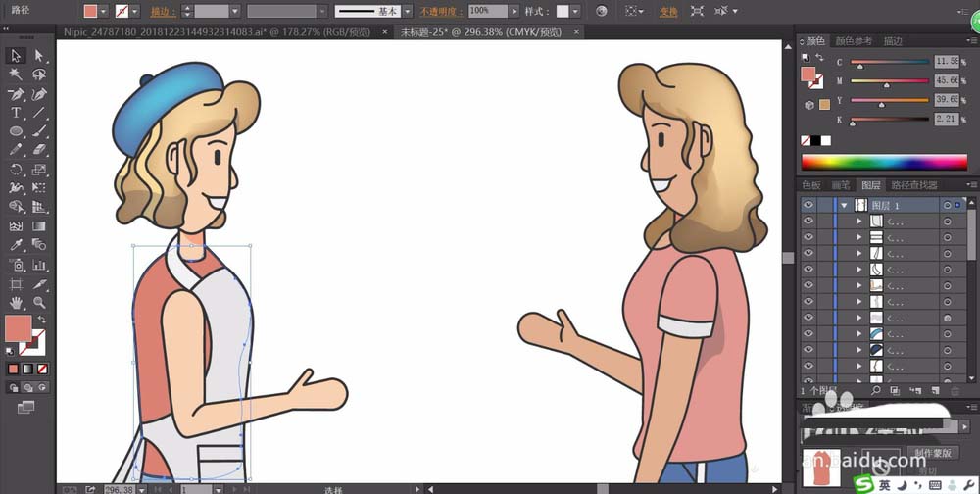Open the 路径查找器 panel tab
Screen dimensions: 980x494
(x=913, y=185)
